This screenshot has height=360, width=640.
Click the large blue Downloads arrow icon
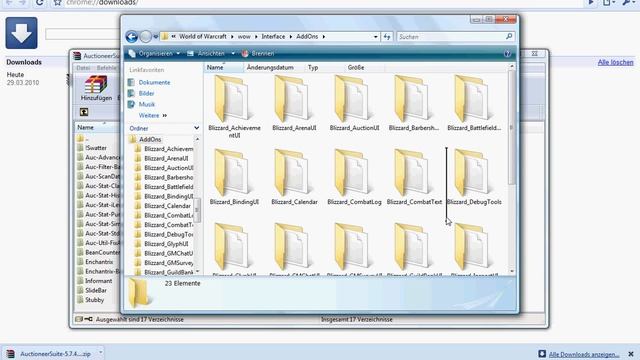[22, 33]
